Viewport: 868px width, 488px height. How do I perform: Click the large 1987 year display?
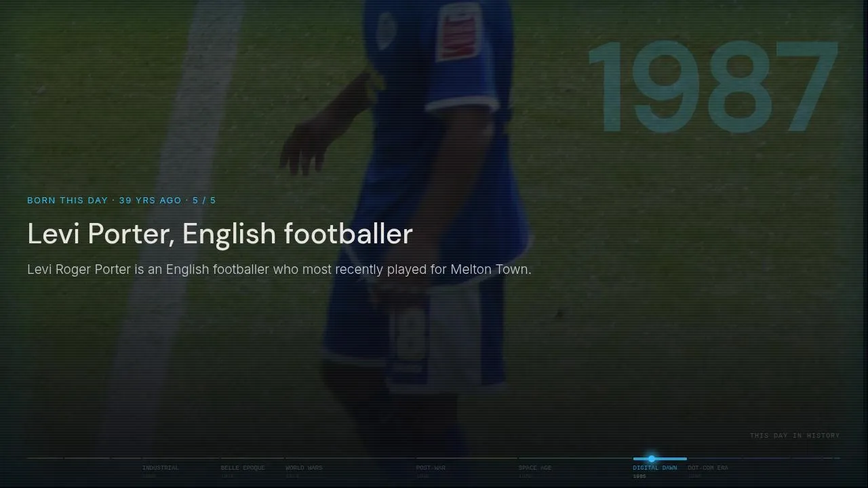713,87
